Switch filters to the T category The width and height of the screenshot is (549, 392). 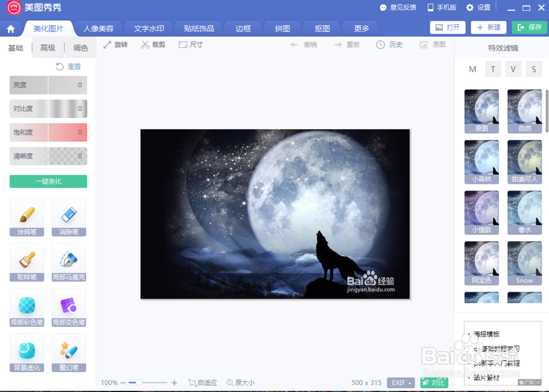point(493,69)
